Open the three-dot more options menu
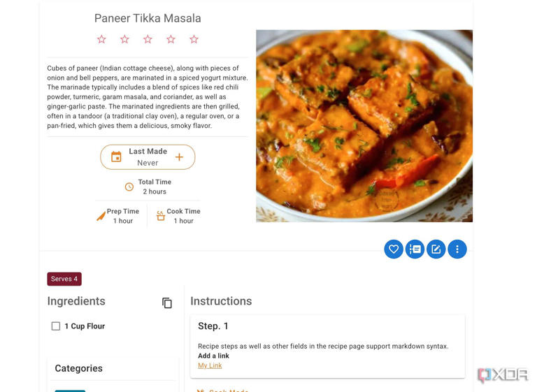This screenshot has height=392, width=537. 457,249
